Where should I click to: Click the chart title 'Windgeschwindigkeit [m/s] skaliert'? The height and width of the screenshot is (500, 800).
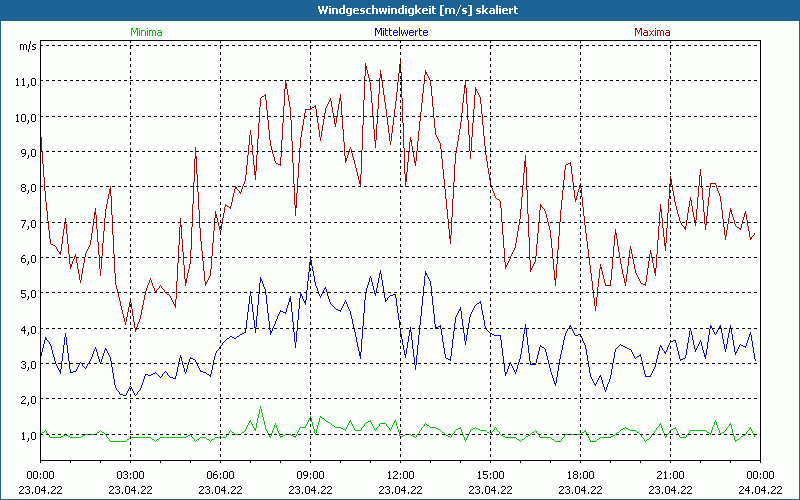[x=418, y=10]
